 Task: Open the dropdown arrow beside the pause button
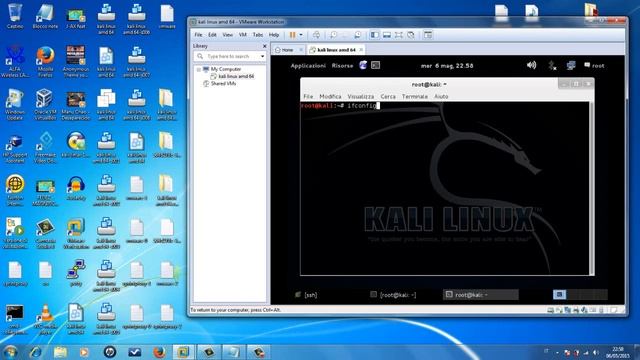[x=301, y=35]
